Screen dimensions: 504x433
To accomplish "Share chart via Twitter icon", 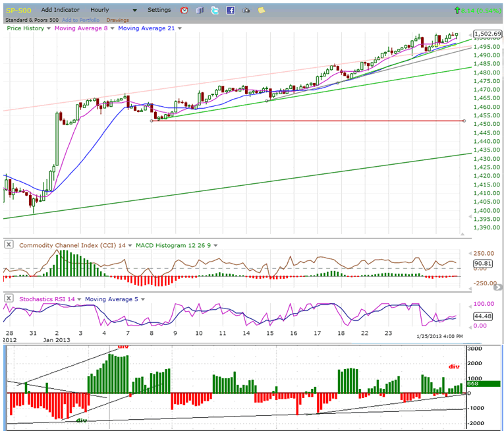I will click(215, 11).
